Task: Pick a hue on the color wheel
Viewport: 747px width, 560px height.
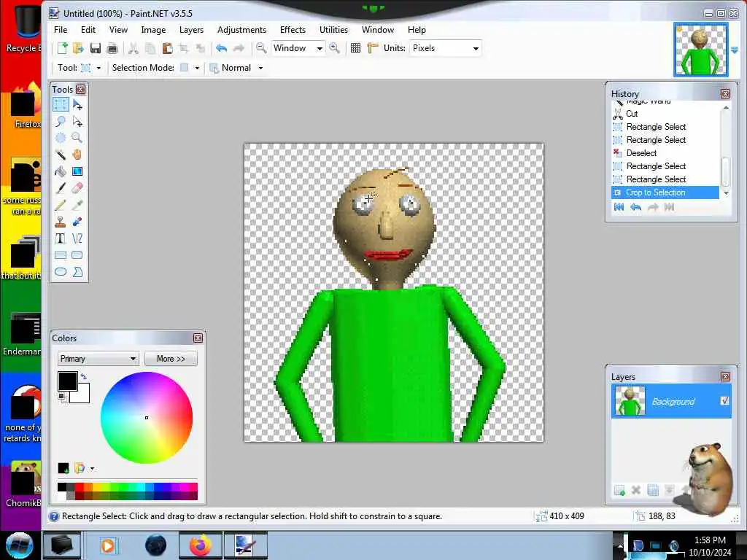Action: pos(146,418)
